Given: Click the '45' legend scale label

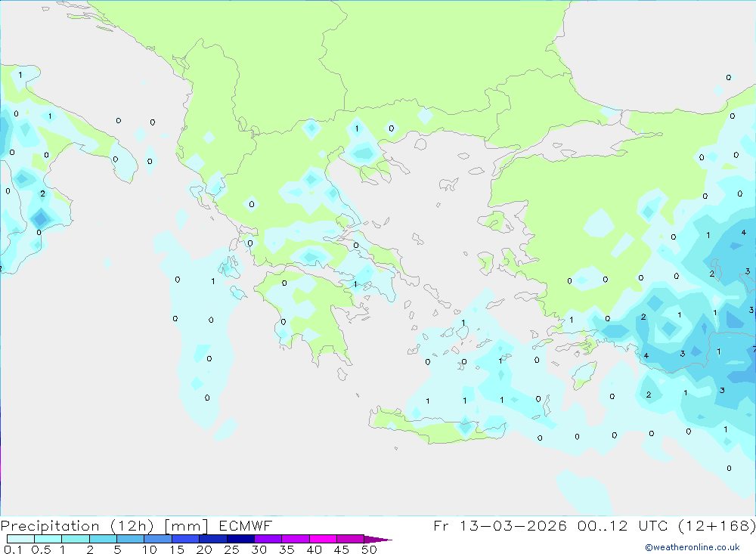Looking at the screenshot, I should click(x=342, y=549).
